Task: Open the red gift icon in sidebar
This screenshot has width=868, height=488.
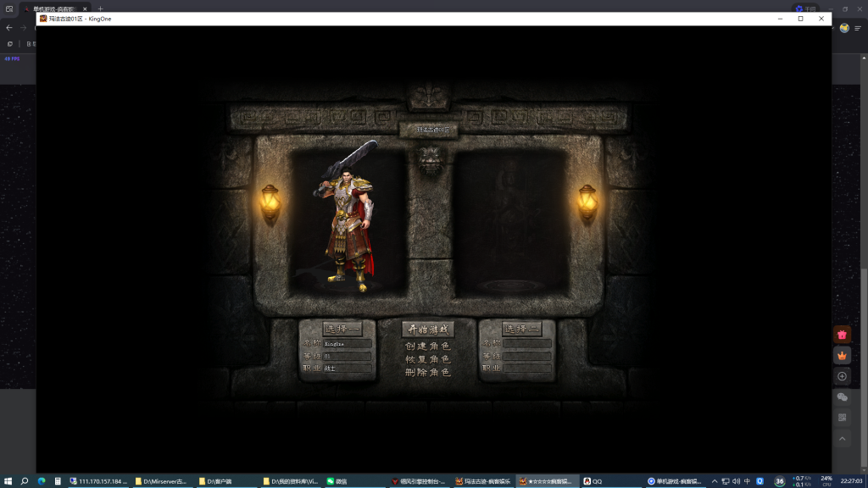Action: pos(842,335)
